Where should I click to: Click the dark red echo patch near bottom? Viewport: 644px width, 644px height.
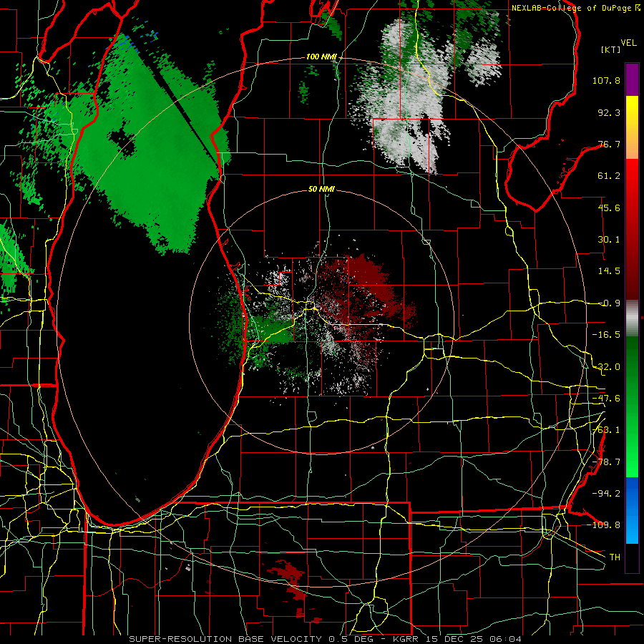[x=290, y=575]
